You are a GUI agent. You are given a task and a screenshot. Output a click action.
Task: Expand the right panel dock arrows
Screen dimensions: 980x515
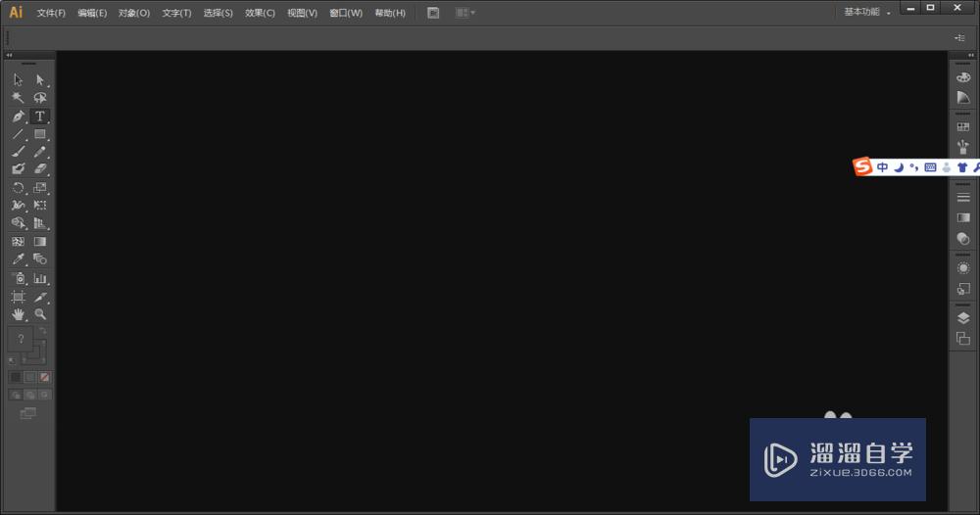(970, 55)
